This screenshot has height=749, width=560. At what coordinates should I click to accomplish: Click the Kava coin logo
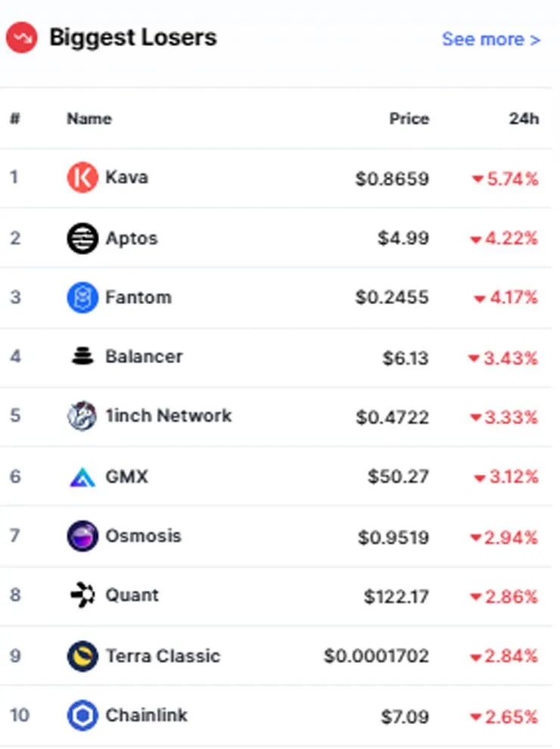pos(82,177)
